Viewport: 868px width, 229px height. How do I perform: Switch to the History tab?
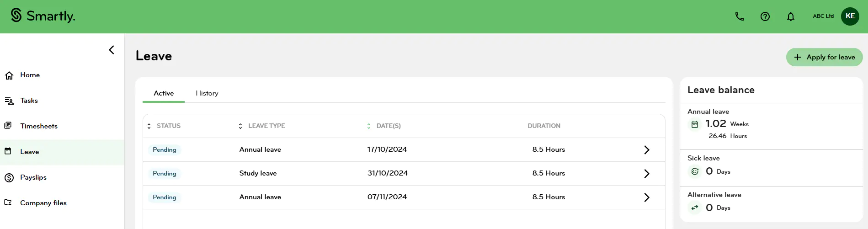[207, 93]
